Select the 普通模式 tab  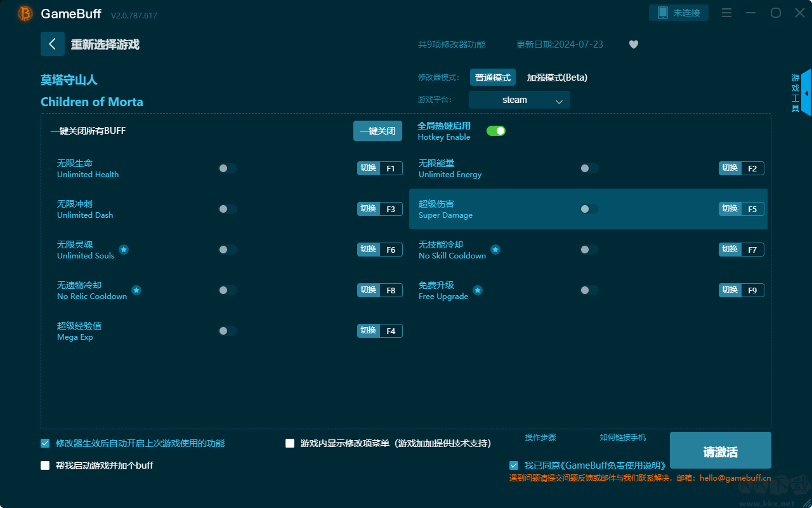[493, 77]
